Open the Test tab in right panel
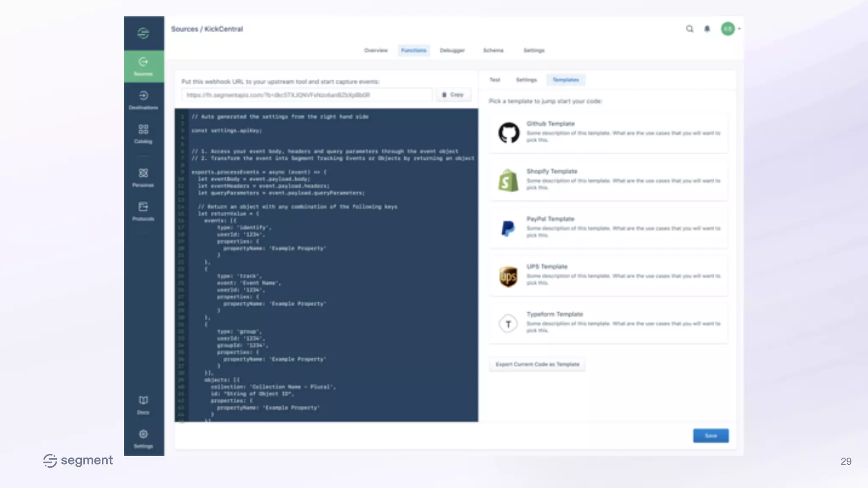Screen dimensions: 868x488 tap(495, 80)
